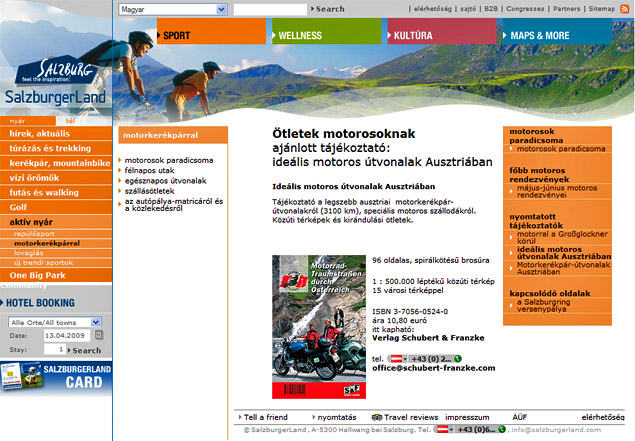This screenshot has width=635, height=441.
Task: Open motorosok paradicsoma in middle list
Action: (169, 160)
